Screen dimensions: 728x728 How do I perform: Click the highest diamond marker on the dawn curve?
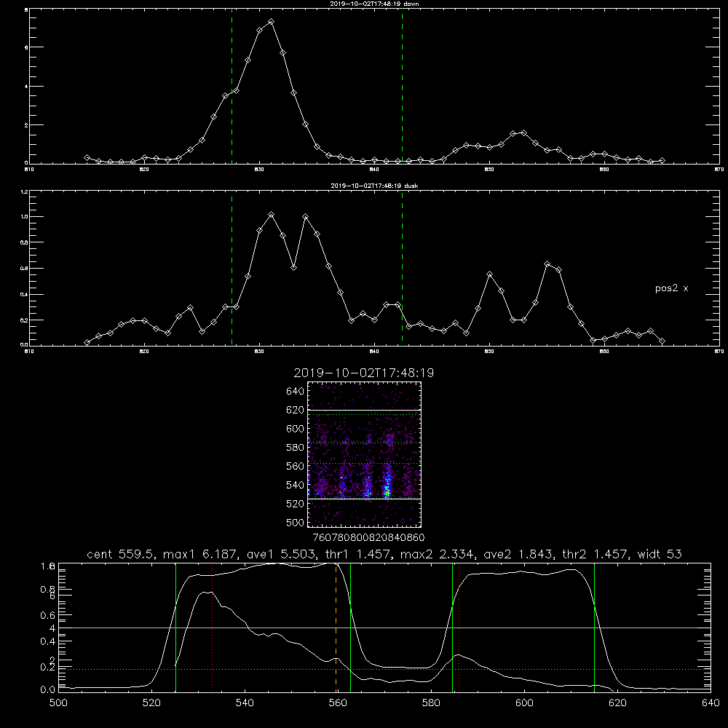(271, 21)
